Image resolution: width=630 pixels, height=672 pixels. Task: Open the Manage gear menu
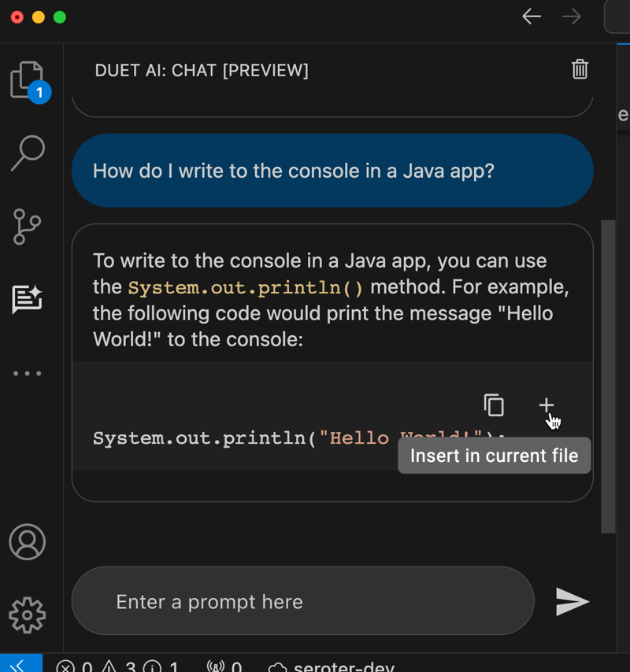pyautogui.click(x=28, y=615)
